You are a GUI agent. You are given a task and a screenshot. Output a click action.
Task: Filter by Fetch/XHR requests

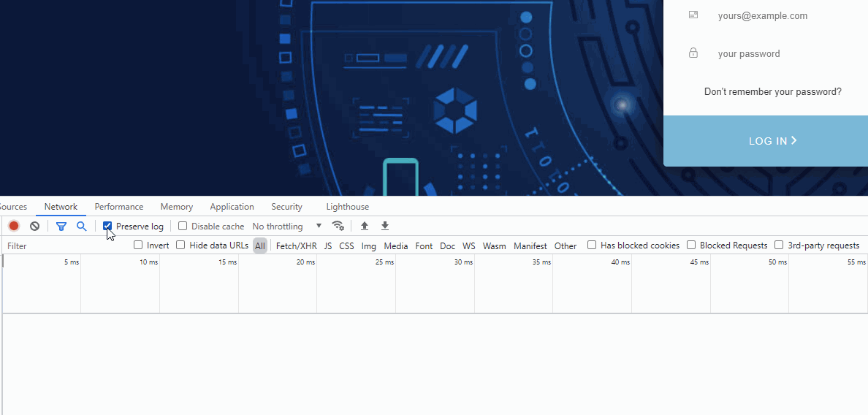pos(297,245)
